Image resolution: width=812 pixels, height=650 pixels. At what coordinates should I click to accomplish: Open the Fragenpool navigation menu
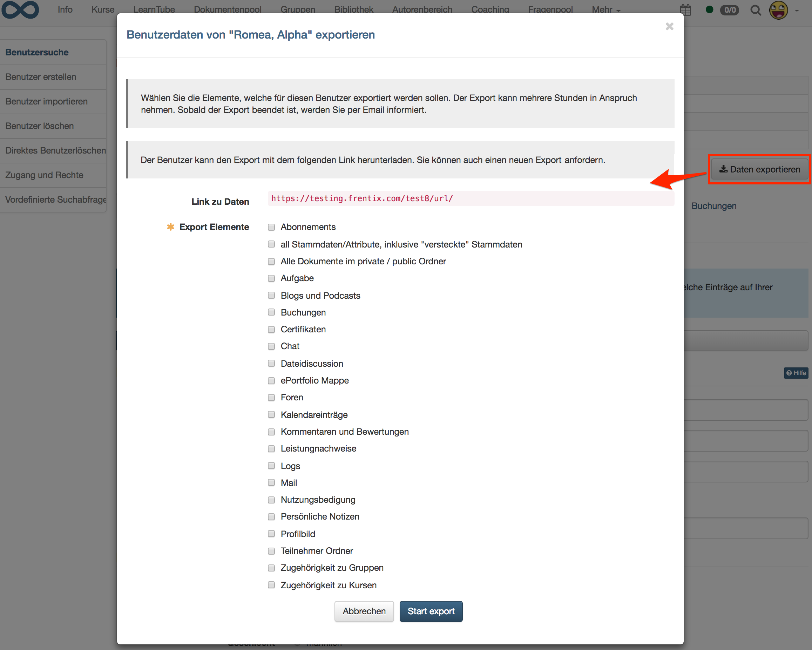549,9
